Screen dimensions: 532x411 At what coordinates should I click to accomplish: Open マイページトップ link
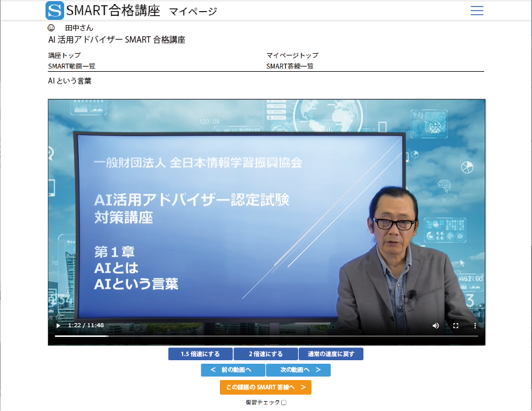(x=292, y=55)
